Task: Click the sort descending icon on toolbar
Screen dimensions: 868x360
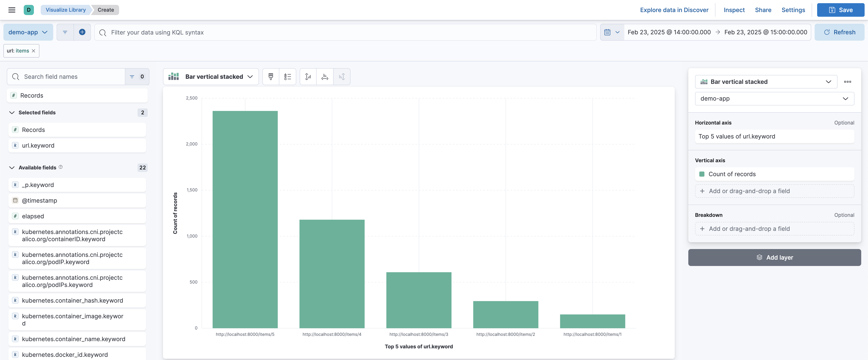Action: click(x=342, y=76)
